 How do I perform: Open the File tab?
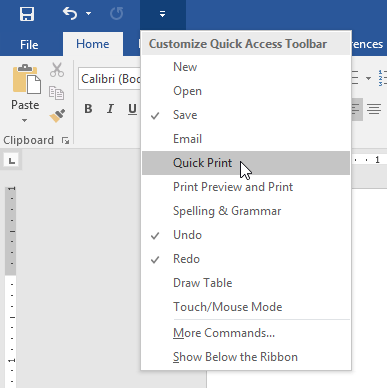(29, 44)
